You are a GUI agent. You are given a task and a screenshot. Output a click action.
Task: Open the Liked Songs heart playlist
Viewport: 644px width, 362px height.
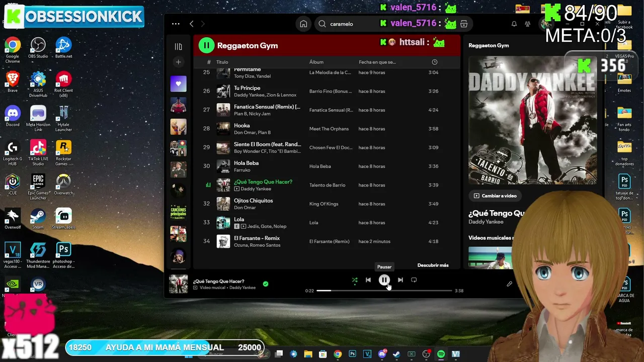[x=178, y=84]
